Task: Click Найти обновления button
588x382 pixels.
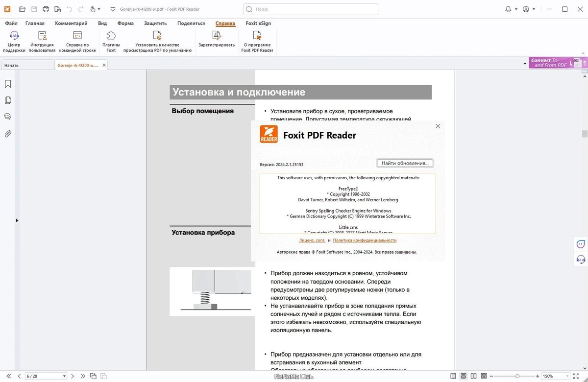Action: click(405, 163)
